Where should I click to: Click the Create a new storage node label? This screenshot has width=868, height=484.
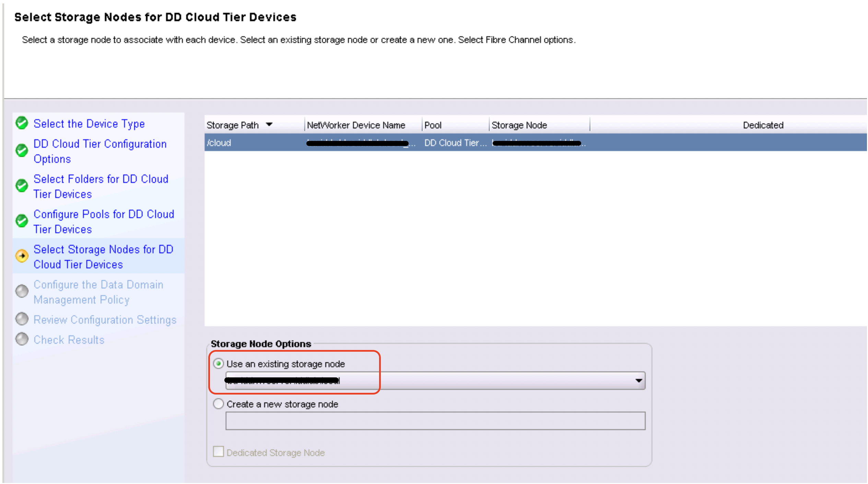(282, 404)
